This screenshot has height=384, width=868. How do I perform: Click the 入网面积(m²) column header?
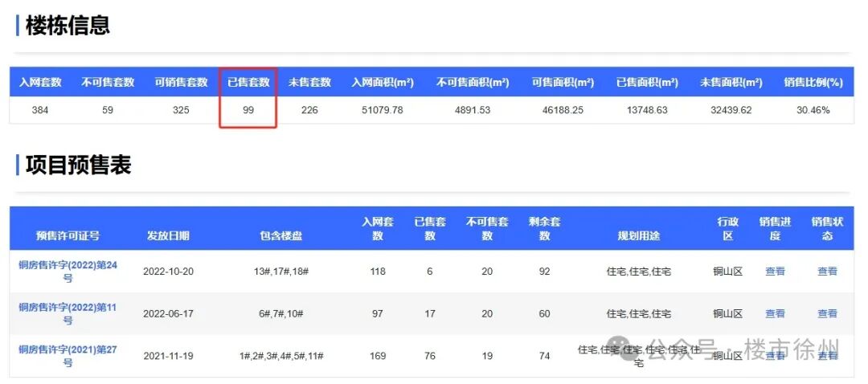[x=383, y=83]
